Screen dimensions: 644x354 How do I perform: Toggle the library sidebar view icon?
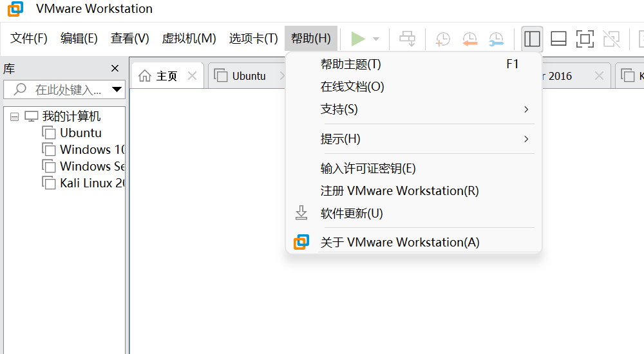coord(532,39)
